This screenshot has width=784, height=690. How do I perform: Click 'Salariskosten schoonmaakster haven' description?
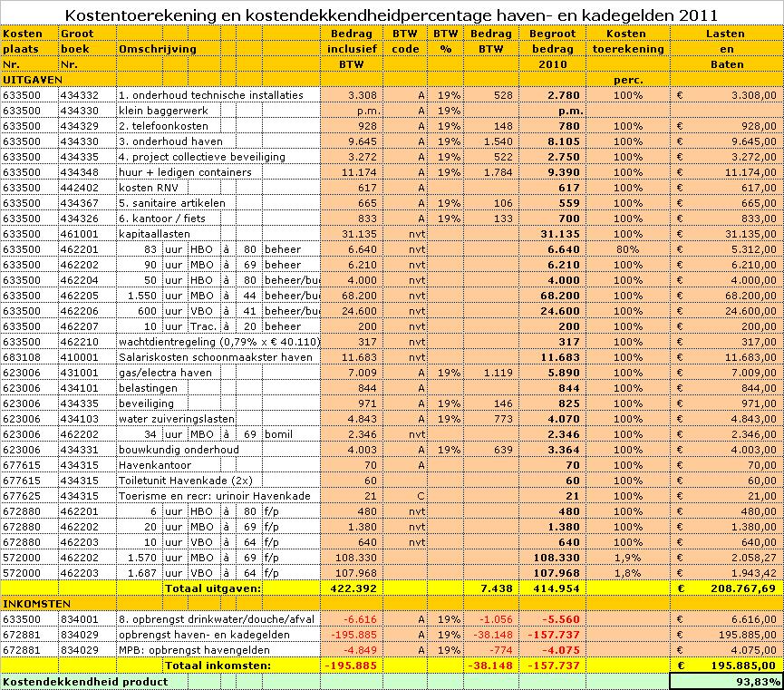[x=216, y=357]
